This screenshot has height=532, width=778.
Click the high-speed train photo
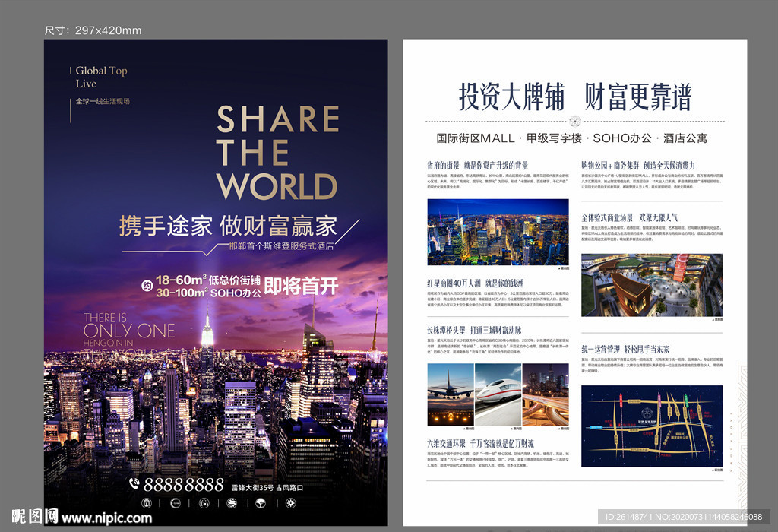pyautogui.click(x=498, y=394)
